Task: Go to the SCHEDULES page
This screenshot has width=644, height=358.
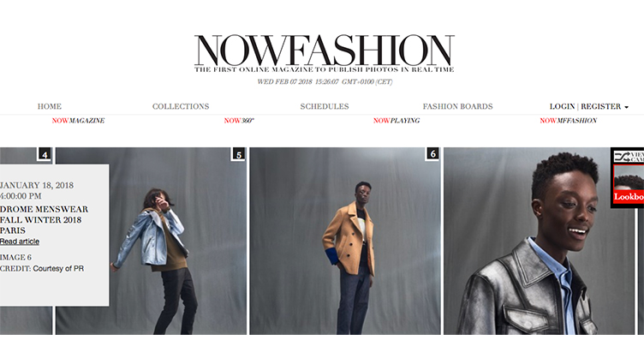Action: (x=325, y=106)
